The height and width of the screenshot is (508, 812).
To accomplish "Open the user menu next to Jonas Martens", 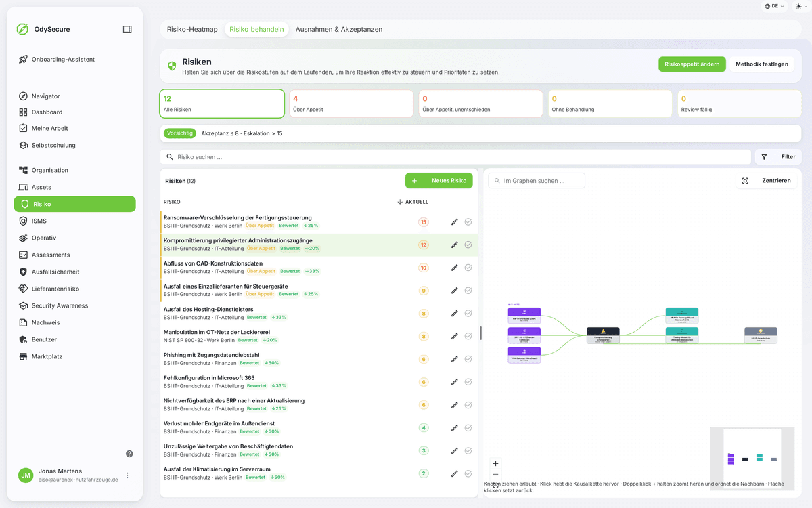I will (127, 475).
